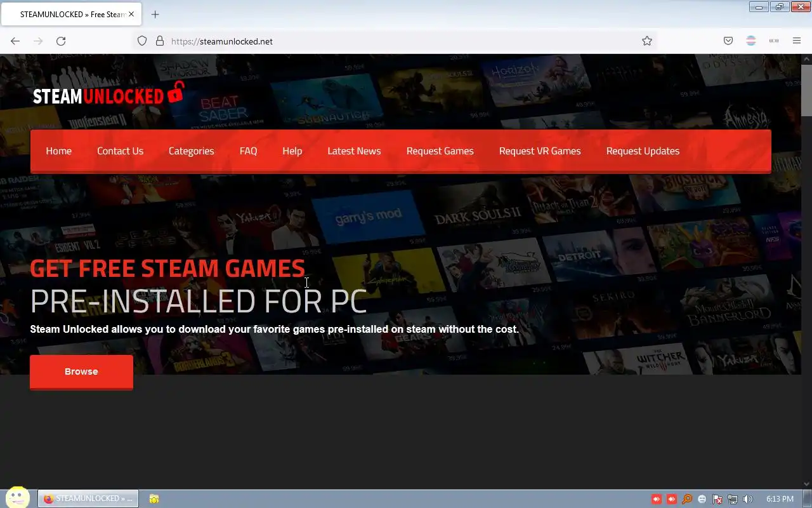Open tracking protection shield icon
The image size is (812, 508).
click(142, 41)
